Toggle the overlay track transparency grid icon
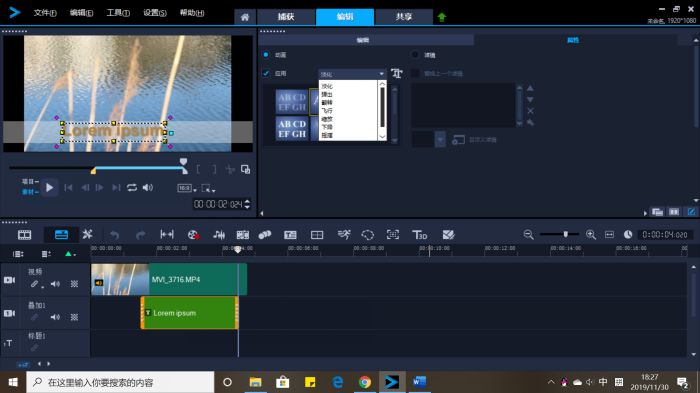Image resolution: width=700 pixels, height=393 pixels. 75,317
